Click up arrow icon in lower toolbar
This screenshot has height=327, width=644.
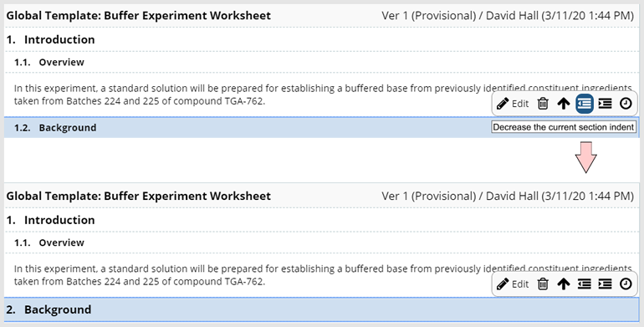click(x=564, y=284)
